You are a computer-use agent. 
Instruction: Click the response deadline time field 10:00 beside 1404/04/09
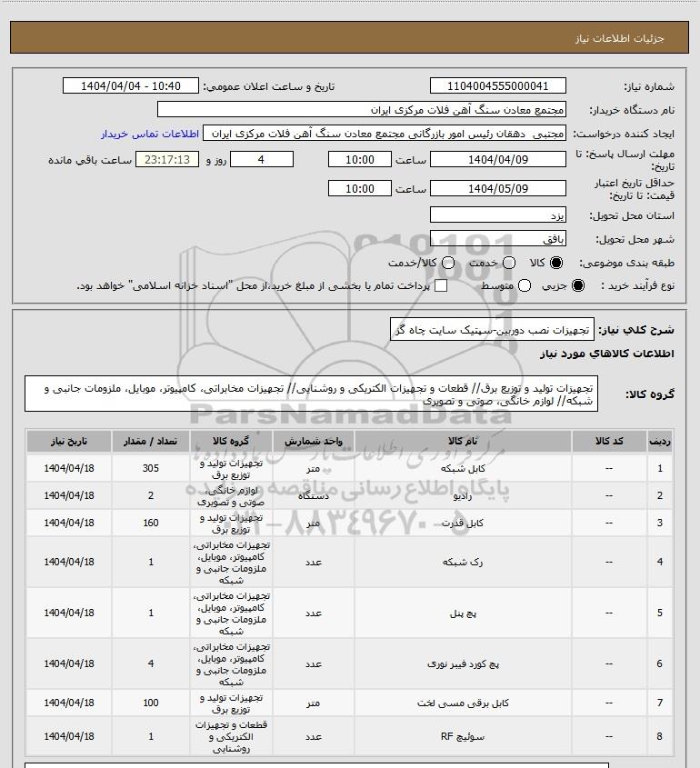click(x=360, y=160)
